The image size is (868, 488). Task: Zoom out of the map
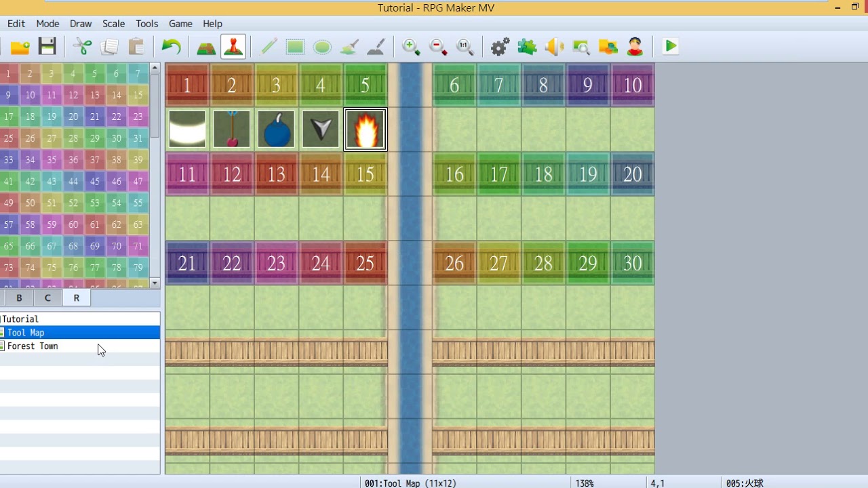tap(438, 47)
